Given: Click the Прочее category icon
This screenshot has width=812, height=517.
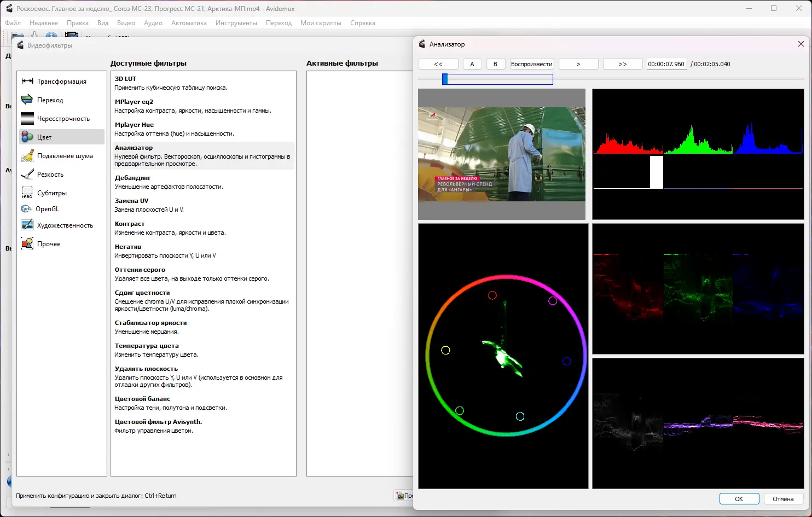Looking at the screenshot, I should click(x=27, y=244).
